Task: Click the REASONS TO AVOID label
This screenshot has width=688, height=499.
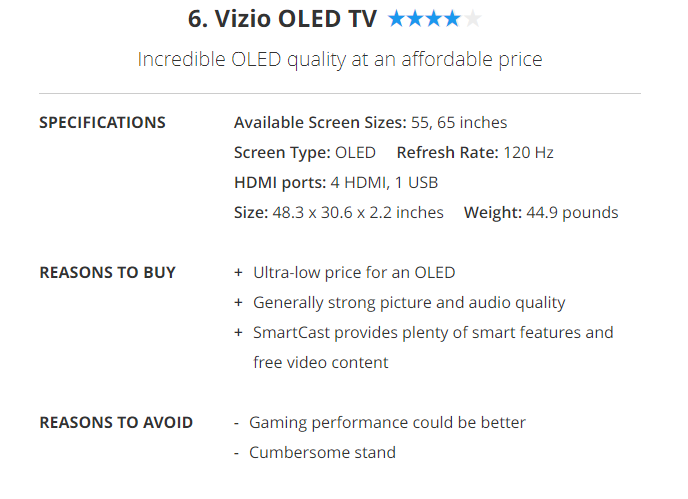Action: coord(116,422)
